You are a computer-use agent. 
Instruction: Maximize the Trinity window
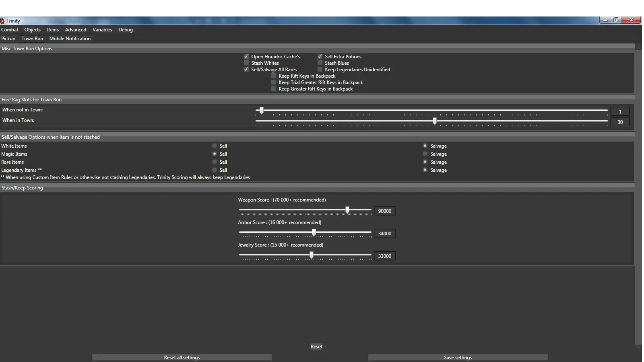tap(616, 20)
